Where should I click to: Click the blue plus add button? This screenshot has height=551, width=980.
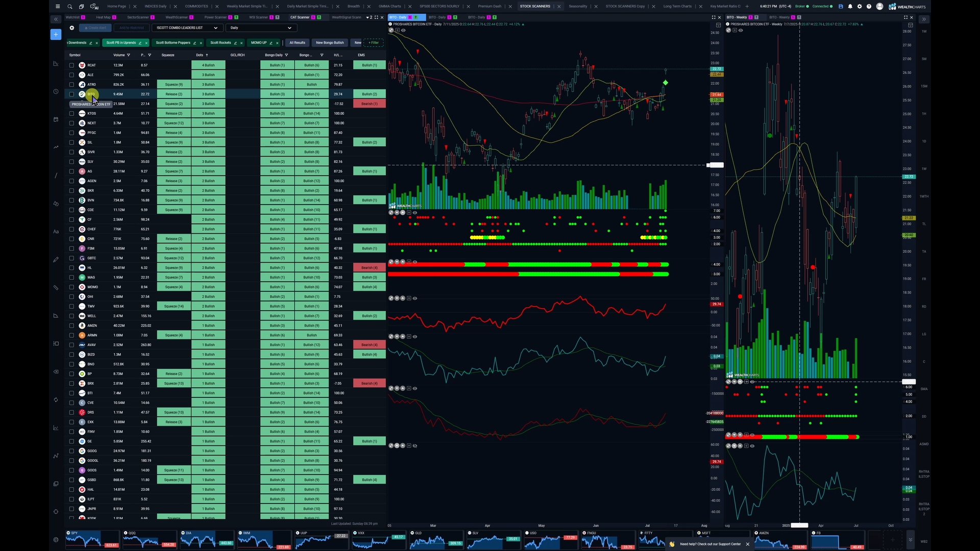pos(56,35)
